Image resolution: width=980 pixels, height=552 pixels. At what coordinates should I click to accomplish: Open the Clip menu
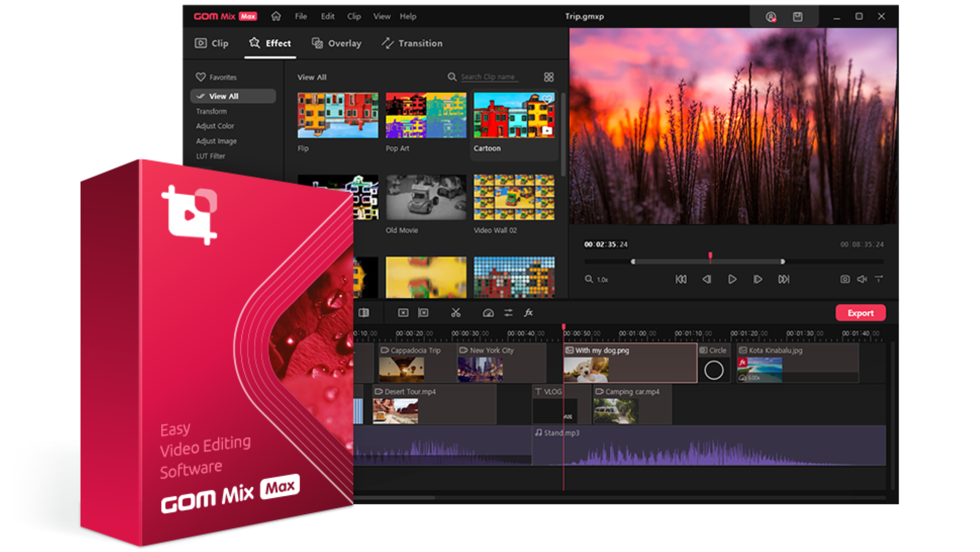coord(354,16)
